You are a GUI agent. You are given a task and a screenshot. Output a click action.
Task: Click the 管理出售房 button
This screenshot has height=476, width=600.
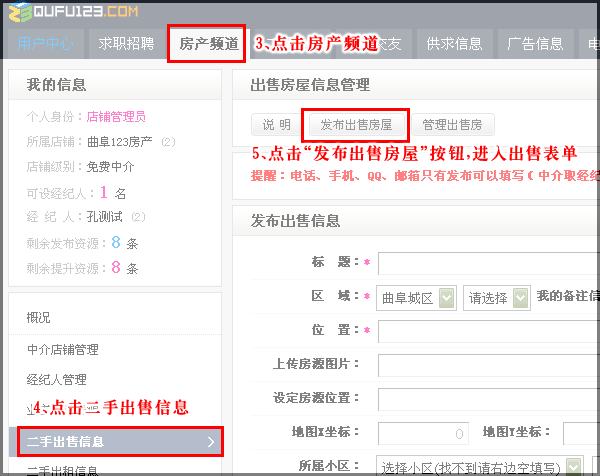[x=452, y=125]
